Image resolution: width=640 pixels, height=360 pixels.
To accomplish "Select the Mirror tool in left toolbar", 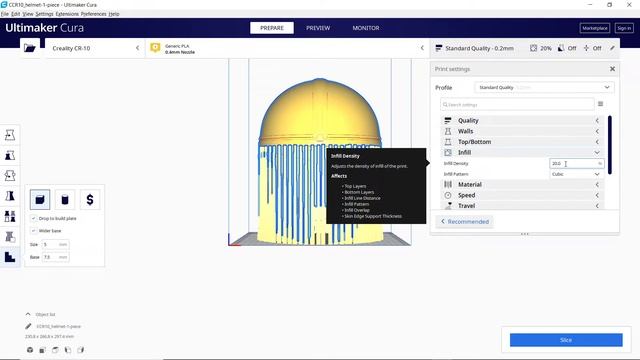I will (x=10, y=196).
